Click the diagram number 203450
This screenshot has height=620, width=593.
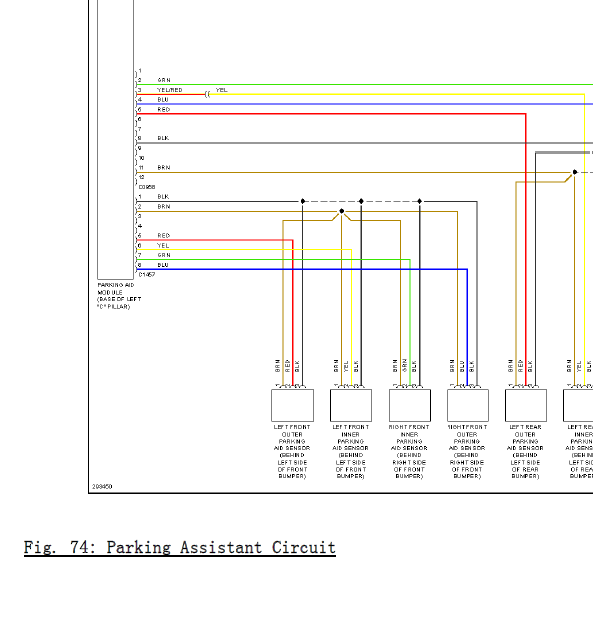[x=102, y=486]
